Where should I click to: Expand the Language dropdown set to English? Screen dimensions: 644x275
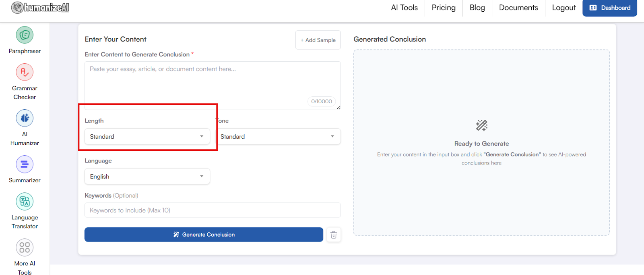(147, 177)
